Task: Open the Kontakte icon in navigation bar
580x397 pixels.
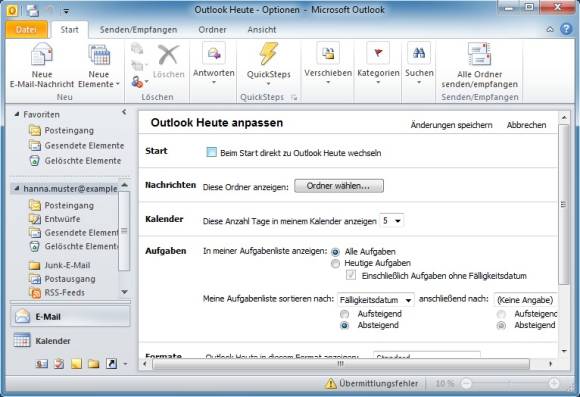Action: [x=42, y=364]
